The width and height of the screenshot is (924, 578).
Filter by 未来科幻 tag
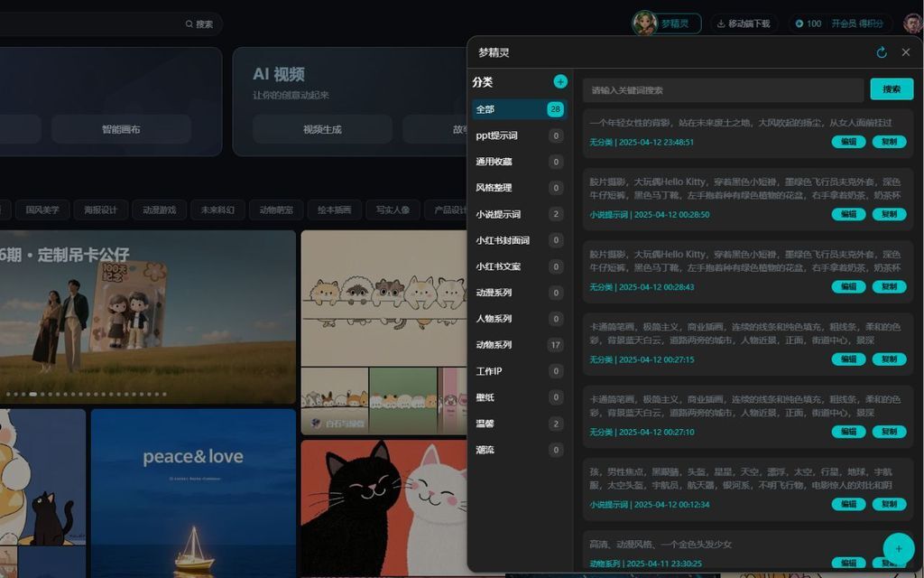[x=217, y=210]
